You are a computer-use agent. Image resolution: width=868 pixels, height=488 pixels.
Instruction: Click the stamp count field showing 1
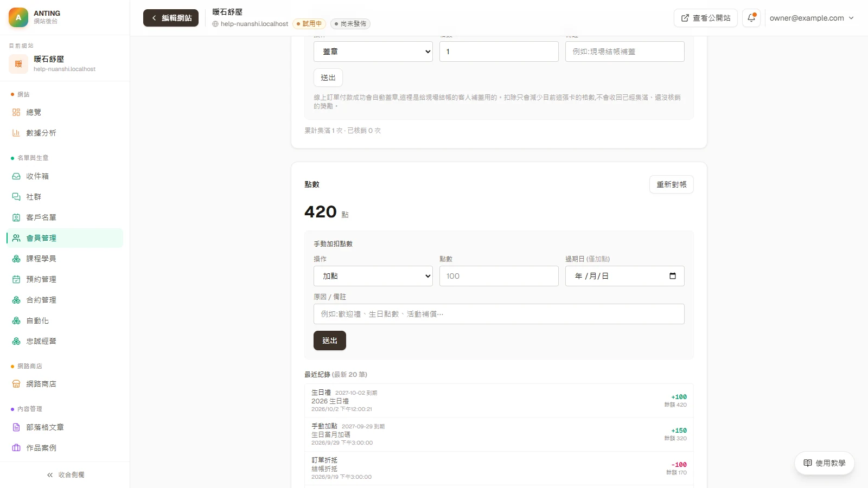coord(499,52)
